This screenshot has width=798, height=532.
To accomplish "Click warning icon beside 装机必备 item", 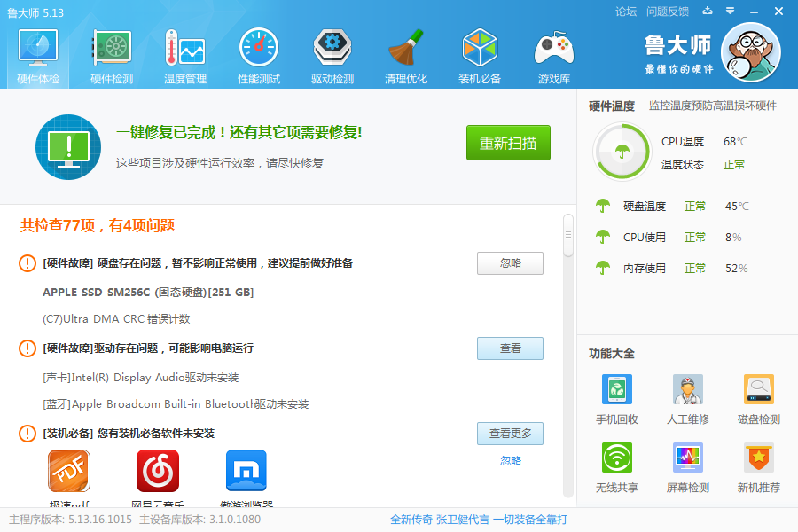I will coord(27,434).
